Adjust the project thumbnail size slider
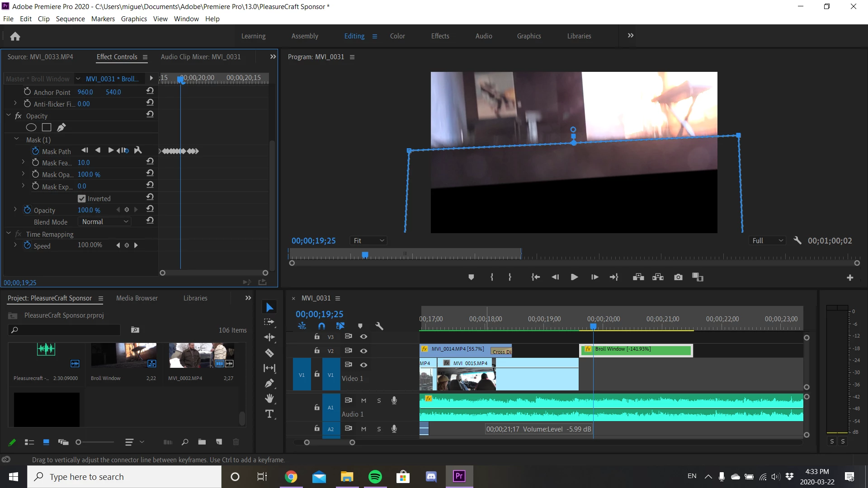The image size is (868, 488). pyautogui.click(x=79, y=442)
